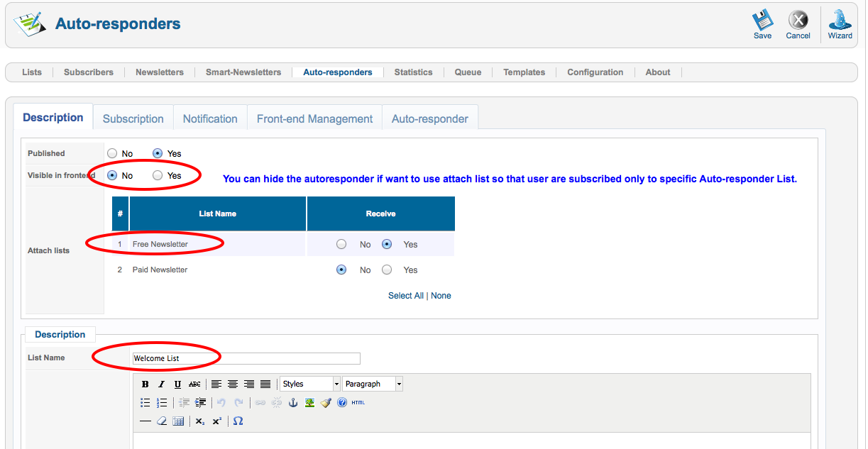Insert ordered numbered list
The height and width of the screenshot is (449, 868).
[161, 402]
